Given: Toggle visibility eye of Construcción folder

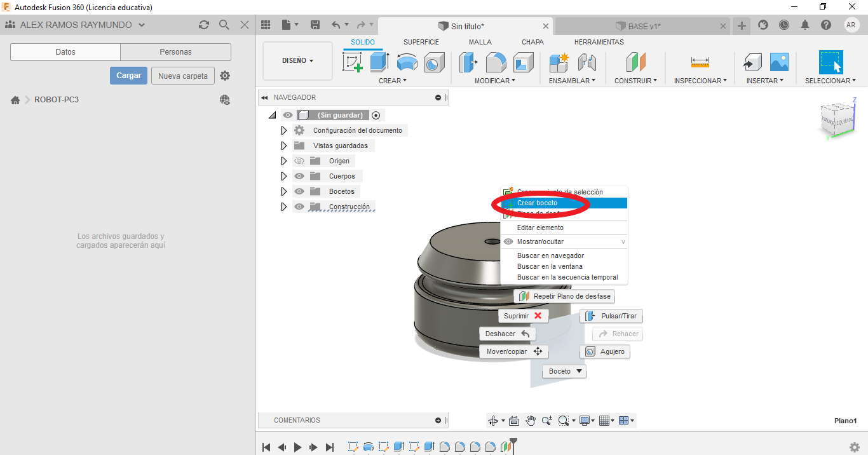Looking at the screenshot, I should 299,207.
